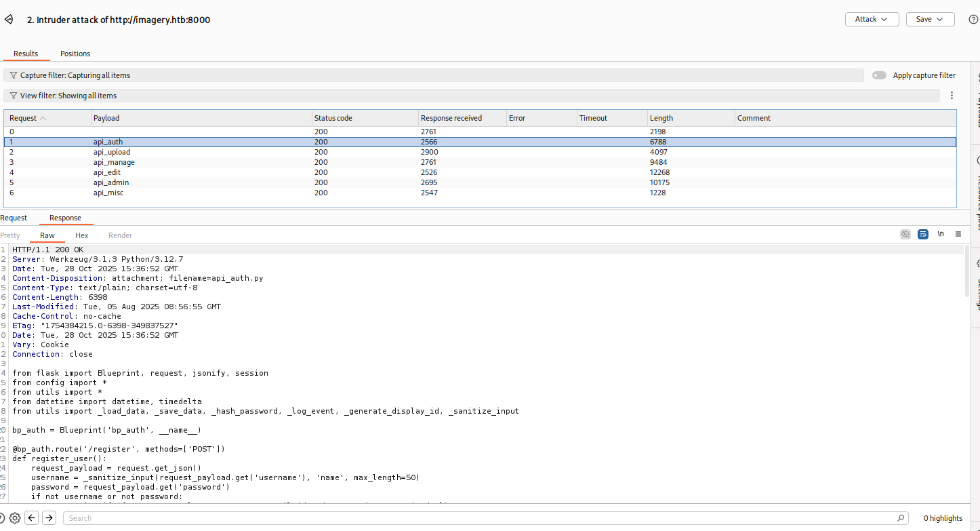Switch to the Request message tab
Screen dimensions: 980x531
click(x=14, y=218)
